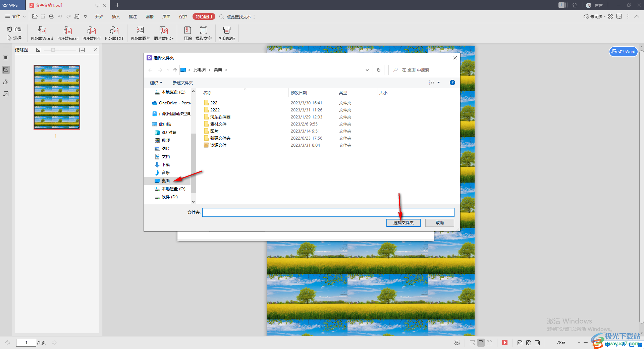Switch to the 批注 tab
Screen dimensions: 644x349
[x=133, y=16]
